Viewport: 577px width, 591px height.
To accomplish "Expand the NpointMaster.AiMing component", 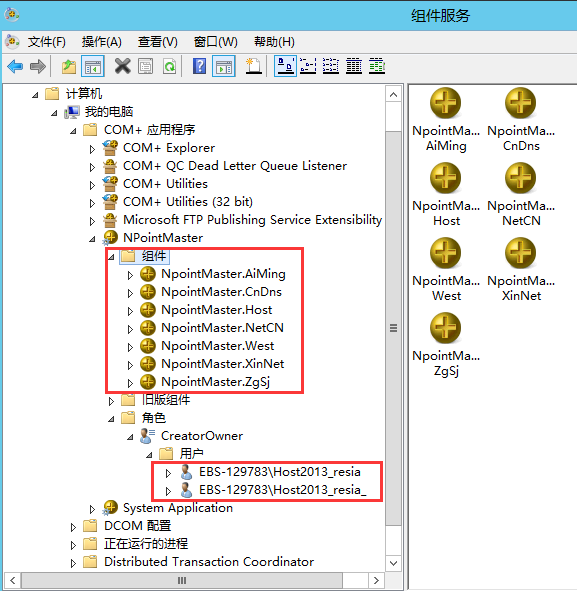I will point(130,275).
